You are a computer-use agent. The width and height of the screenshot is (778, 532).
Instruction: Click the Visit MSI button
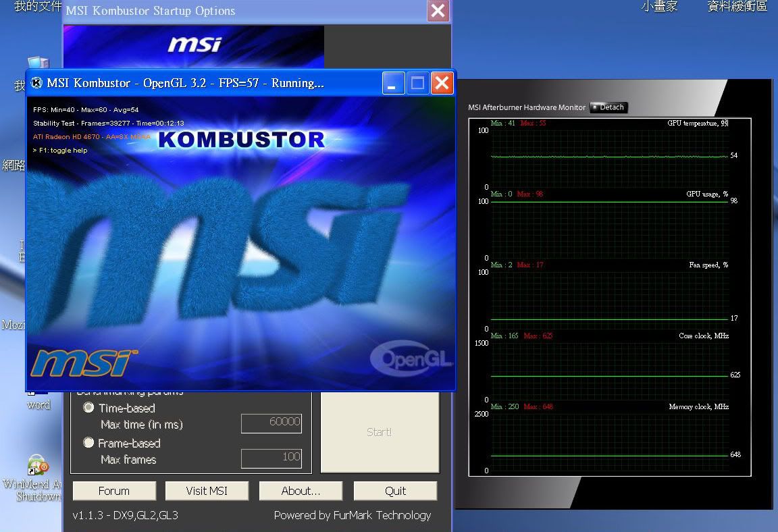point(207,491)
